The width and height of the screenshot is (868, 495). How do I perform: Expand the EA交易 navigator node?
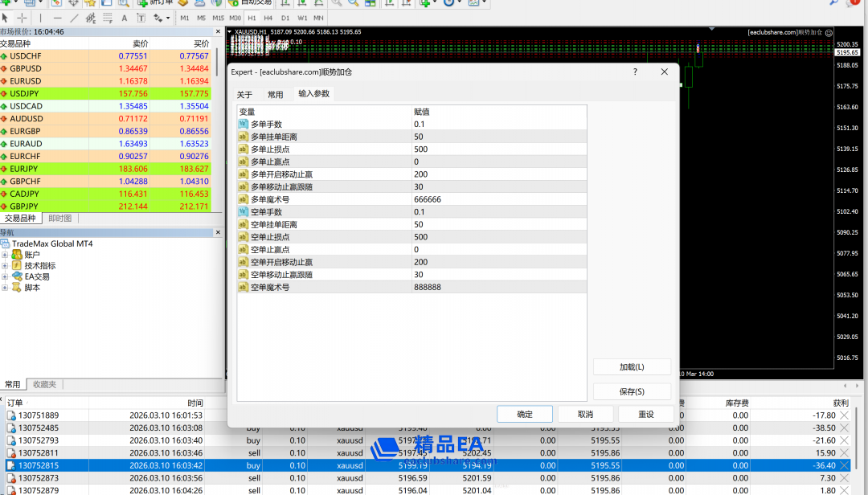(x=6, y=276)
